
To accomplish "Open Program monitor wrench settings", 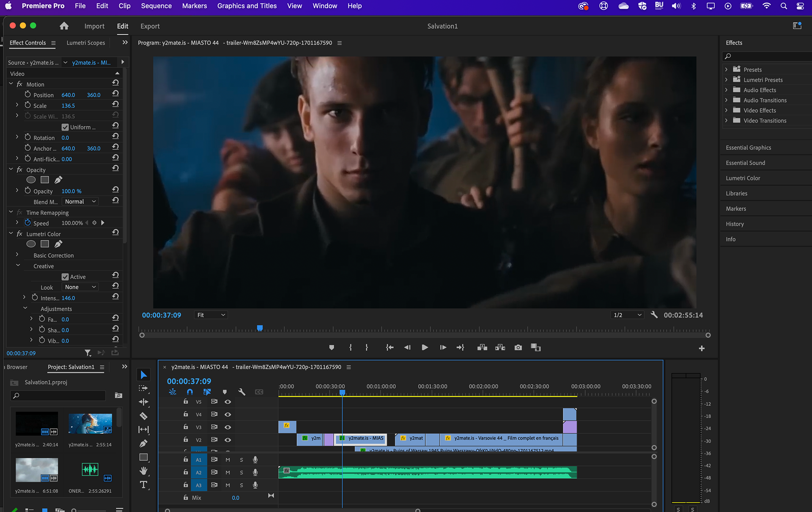I will 654,315.
